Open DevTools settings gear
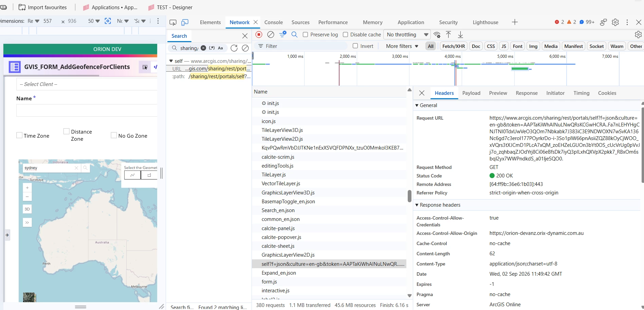 615,22
